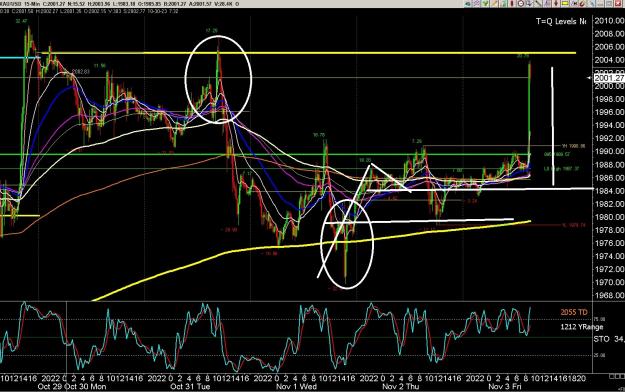Screen dimensions: 625x392
Task: Select the yellow rectangle tool icon
Action: click(565, 4)
